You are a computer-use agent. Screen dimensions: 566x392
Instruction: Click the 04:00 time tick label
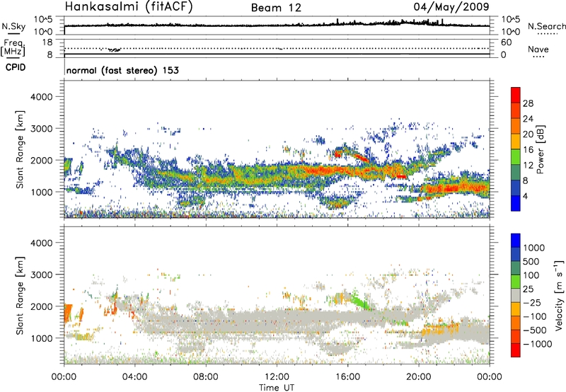(x=134, y=377)
